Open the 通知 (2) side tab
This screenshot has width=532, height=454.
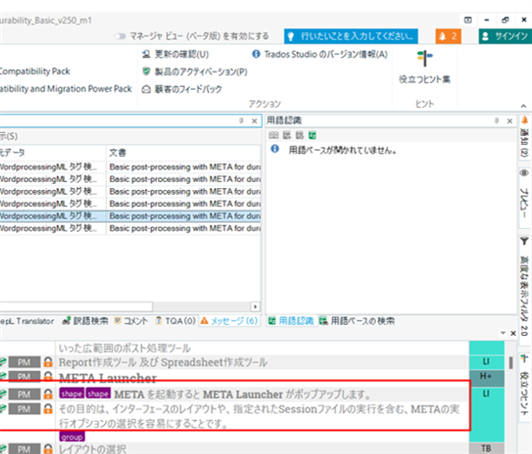[x=525, y=137]
